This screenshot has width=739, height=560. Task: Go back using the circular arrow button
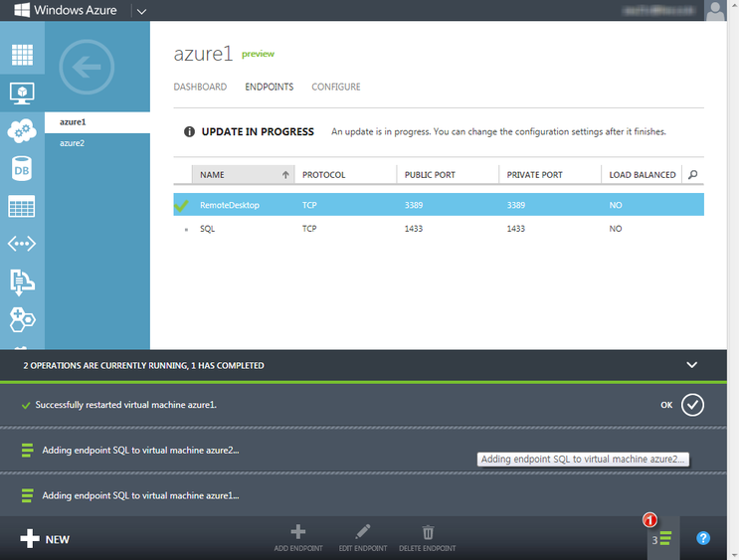pyautogui.click(x=87, y=67)
